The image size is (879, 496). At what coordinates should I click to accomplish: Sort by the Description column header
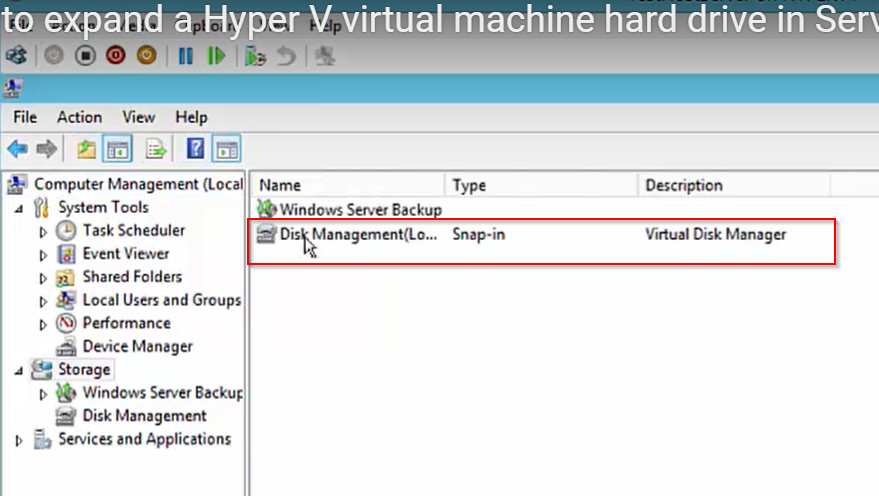pyautogui.click(x=734, y=185)
